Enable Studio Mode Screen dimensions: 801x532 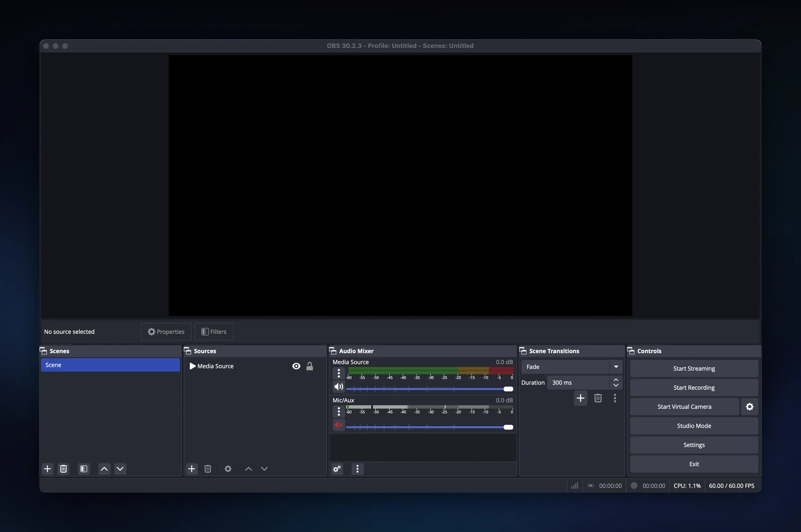(x=694, y=426)
